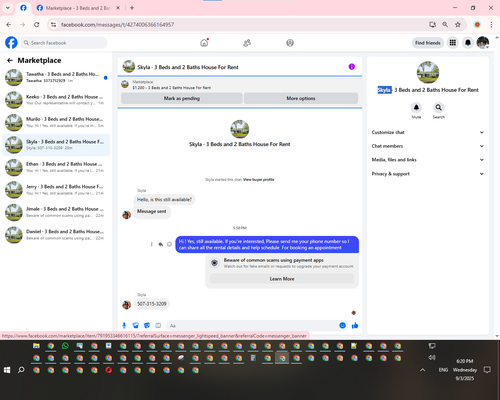Choose a sticker icon in composer
Screen dimensions: 500x400
147,325
